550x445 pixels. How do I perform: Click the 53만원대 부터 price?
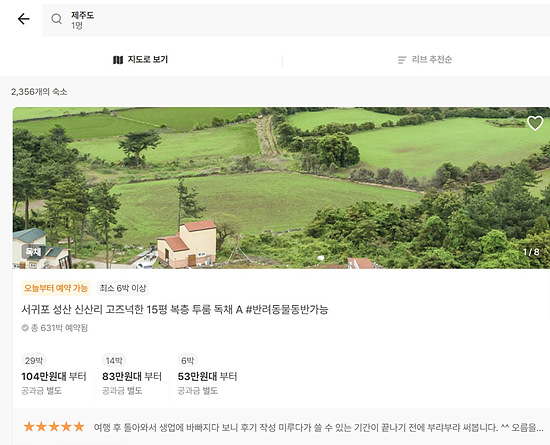point(207,377)
